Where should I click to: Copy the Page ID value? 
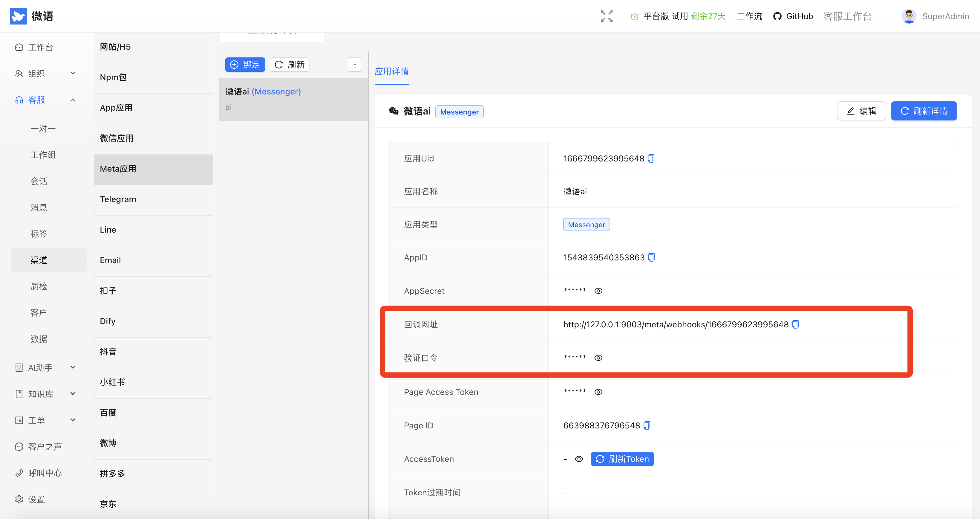(x=647, y=425)
